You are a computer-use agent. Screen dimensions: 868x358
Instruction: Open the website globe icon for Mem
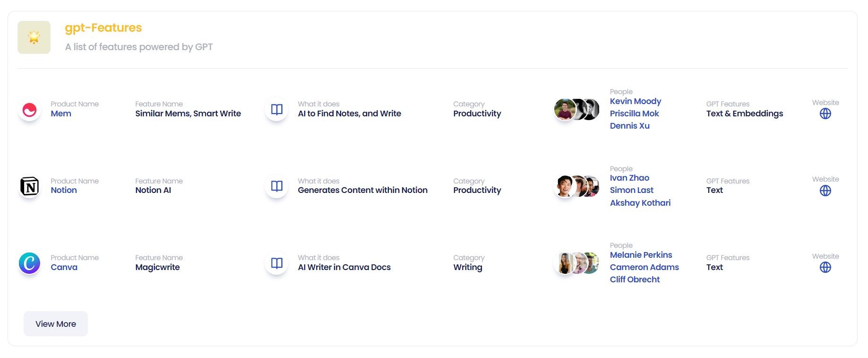825,114
